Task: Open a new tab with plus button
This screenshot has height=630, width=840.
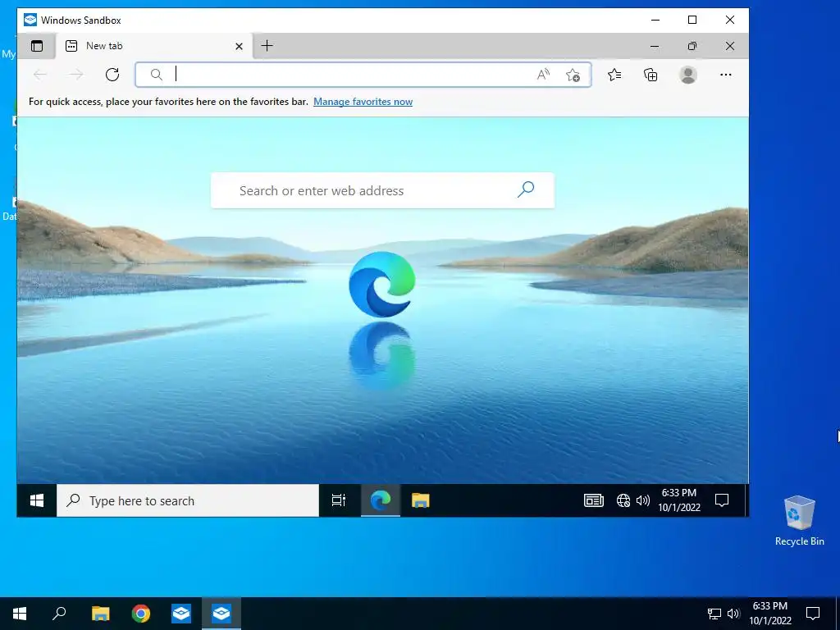Action: point(267,46)
